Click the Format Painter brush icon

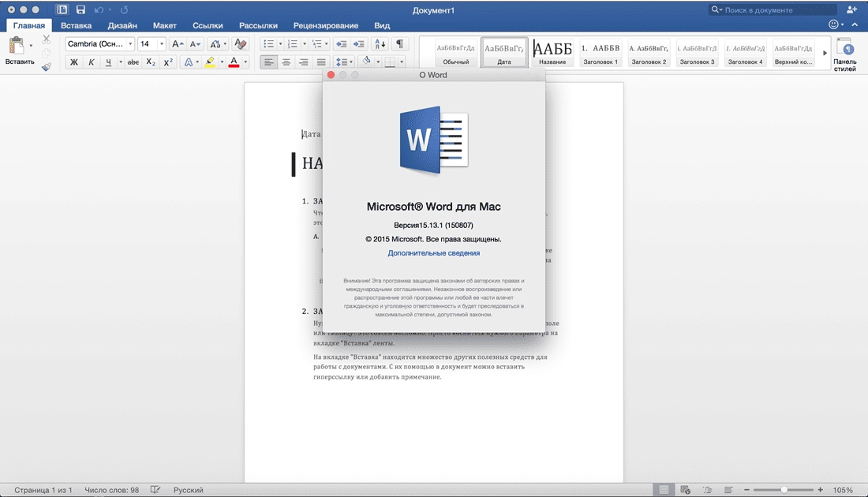[x=47, y=67]
